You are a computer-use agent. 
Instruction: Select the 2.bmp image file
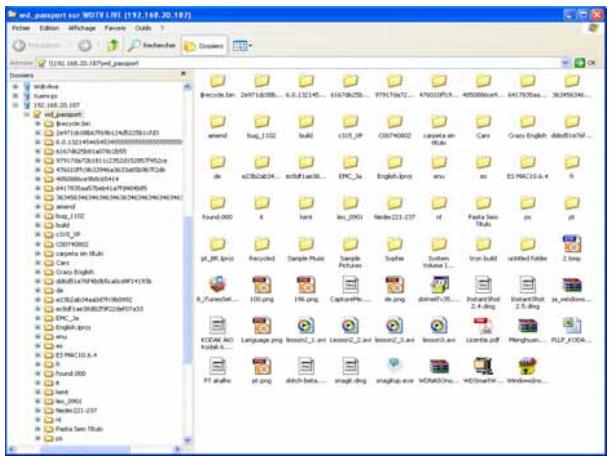pyautogui.click(x=571, y=248)
